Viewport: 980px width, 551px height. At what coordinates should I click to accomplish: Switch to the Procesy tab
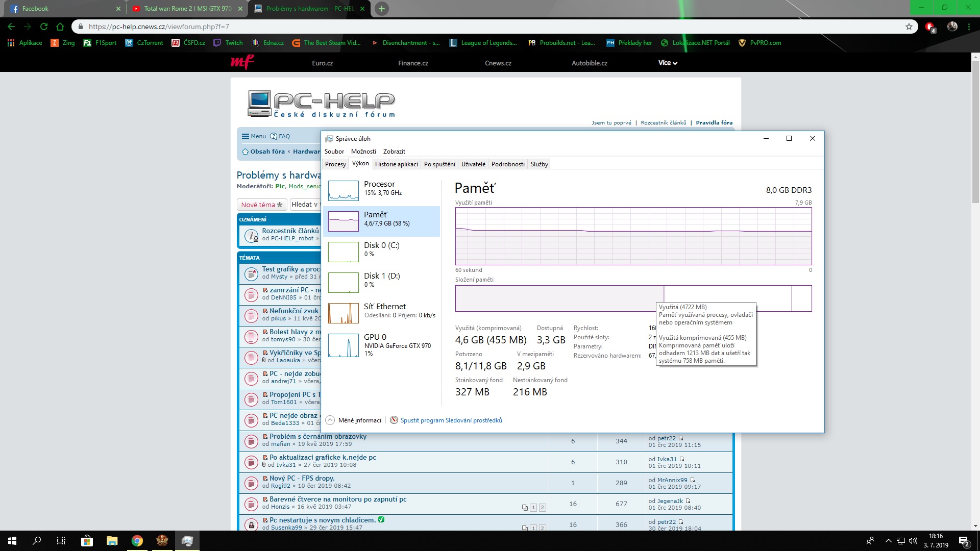[x=335, y=164]
